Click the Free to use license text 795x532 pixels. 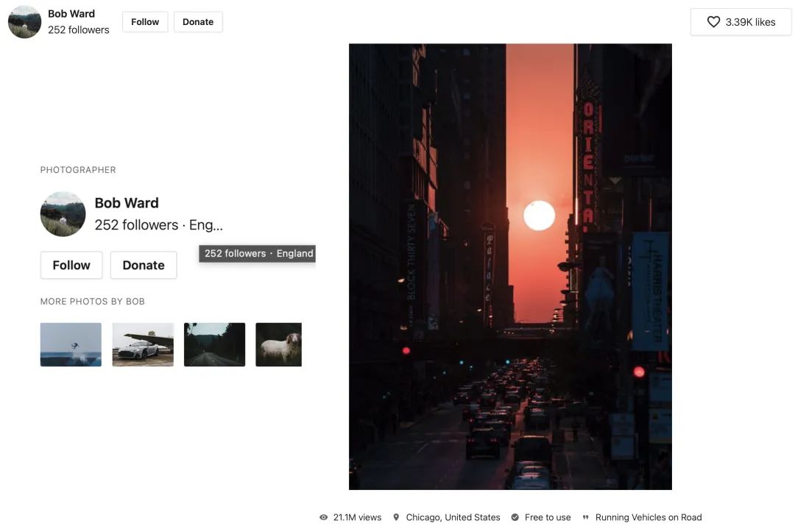(x=548, y=517)
